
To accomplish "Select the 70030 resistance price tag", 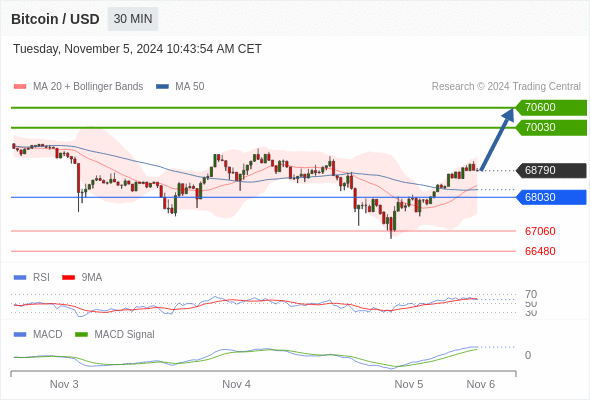I will pos(551,128).
